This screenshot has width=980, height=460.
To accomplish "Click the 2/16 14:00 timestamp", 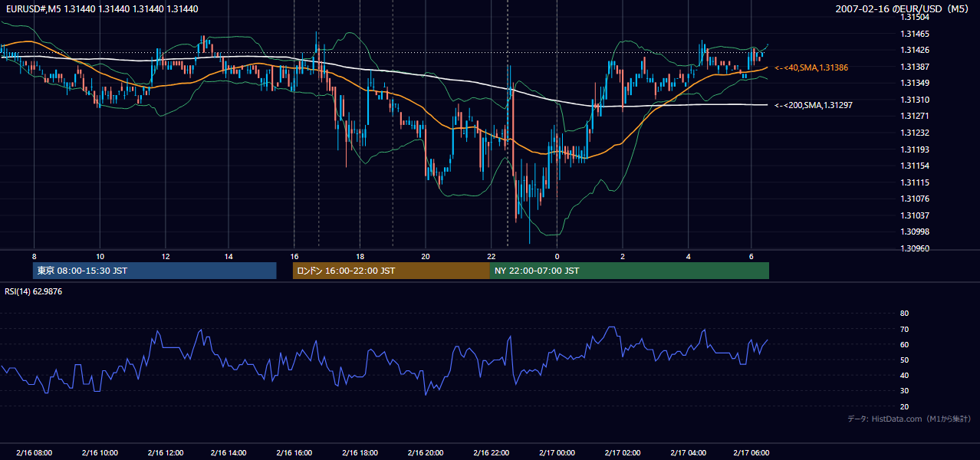I will 229,452.
